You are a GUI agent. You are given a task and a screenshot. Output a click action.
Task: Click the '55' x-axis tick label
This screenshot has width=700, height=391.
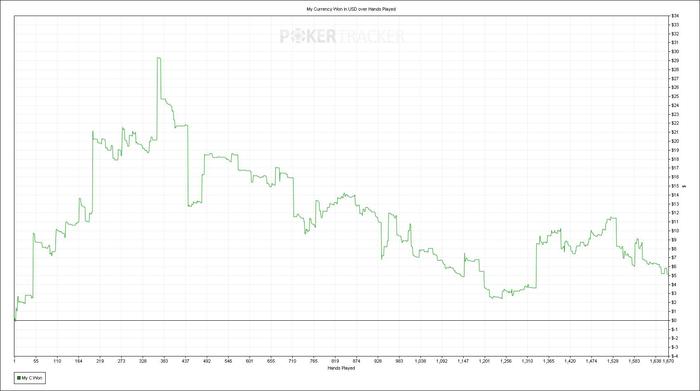click(36, 361)
